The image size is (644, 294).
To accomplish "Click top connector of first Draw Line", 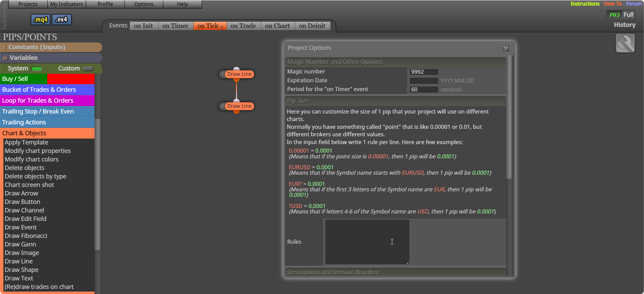I will (236, 69).
